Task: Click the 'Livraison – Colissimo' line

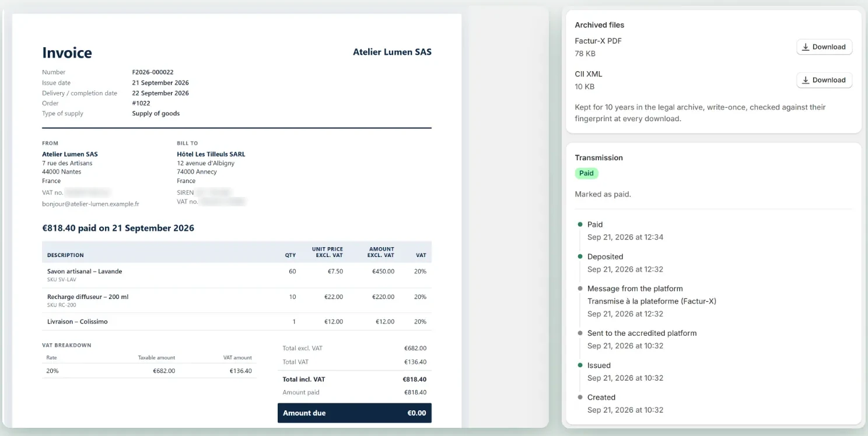Action: [78, 322]
